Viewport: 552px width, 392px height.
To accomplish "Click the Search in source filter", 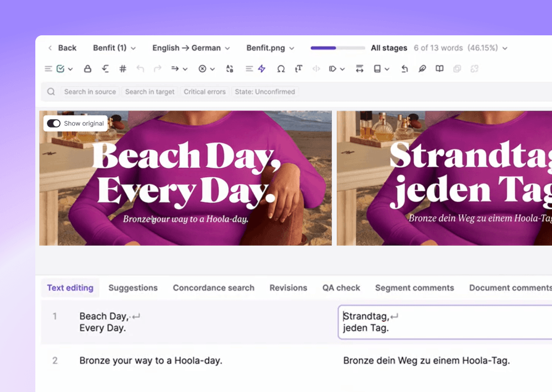I will 89,92.
